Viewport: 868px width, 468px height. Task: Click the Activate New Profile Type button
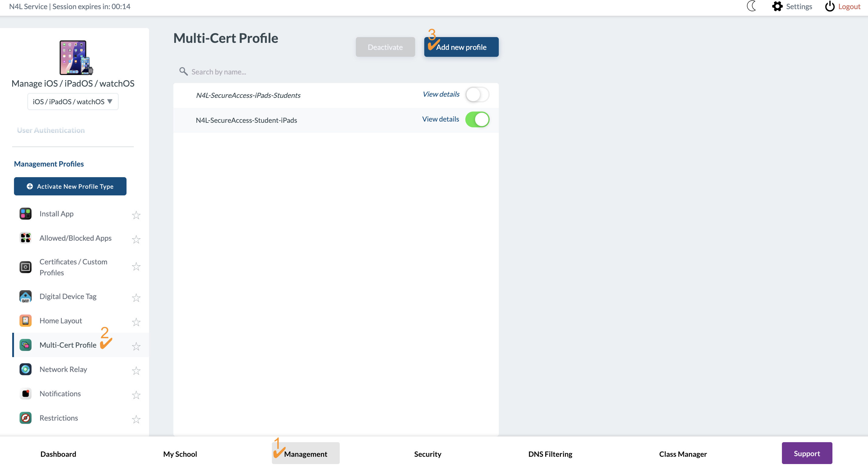tap(70, 186)
